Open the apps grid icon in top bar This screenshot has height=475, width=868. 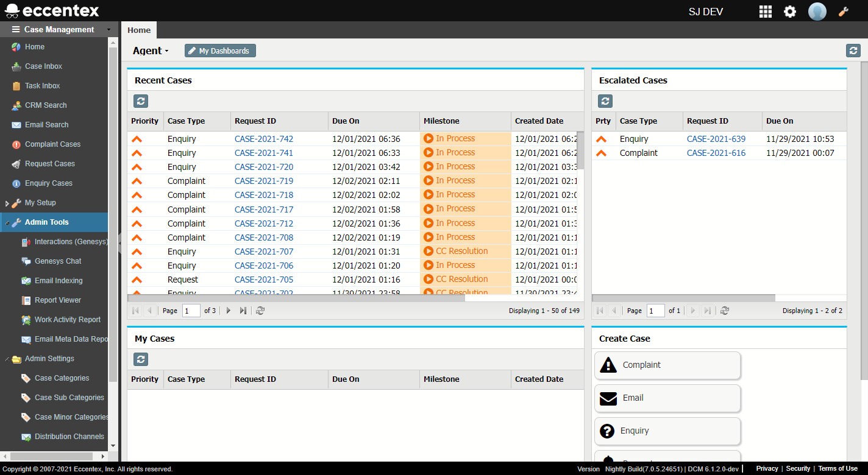[x=765, y=12]
